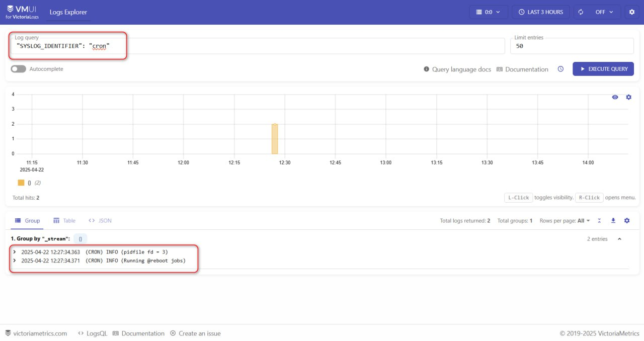
Task: Toggle chart visibility with eye icon
Action: pyautogui.click(x=615, y=97)
